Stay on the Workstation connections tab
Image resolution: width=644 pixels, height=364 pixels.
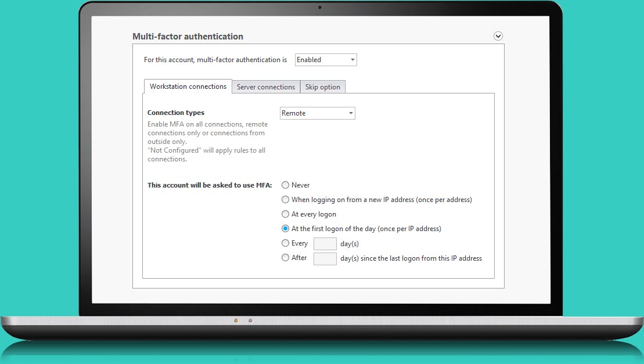point(188,86)
